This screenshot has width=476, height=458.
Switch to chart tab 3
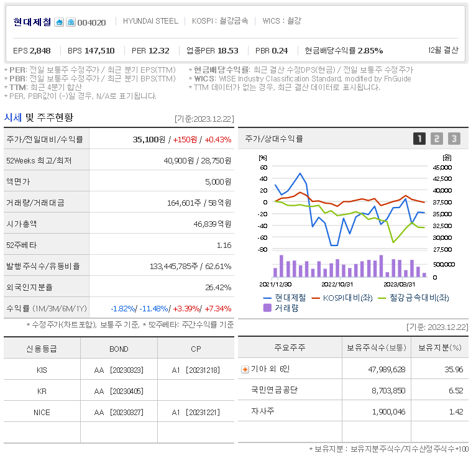click(454, 139)
